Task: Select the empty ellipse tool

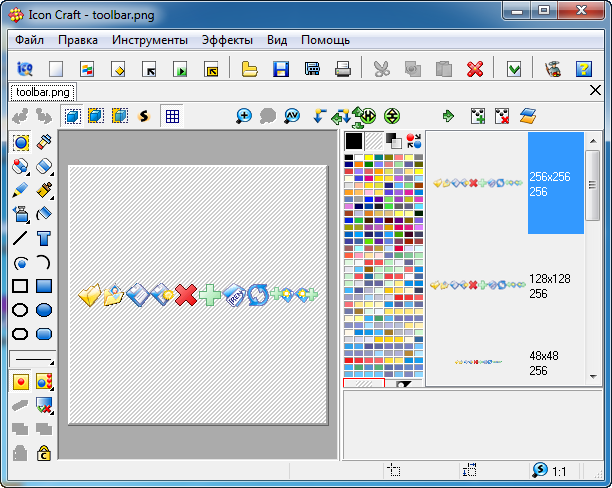Action: 20,310
